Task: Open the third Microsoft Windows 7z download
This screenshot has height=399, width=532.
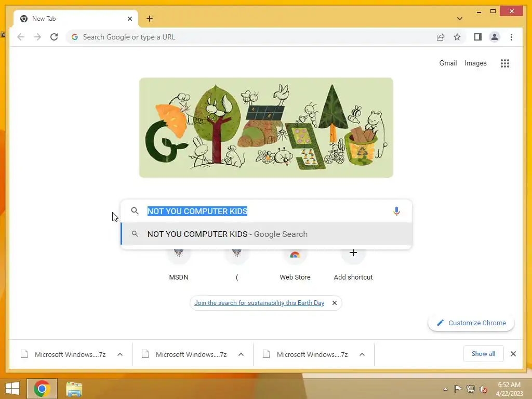Action: (x=305, y=354)
